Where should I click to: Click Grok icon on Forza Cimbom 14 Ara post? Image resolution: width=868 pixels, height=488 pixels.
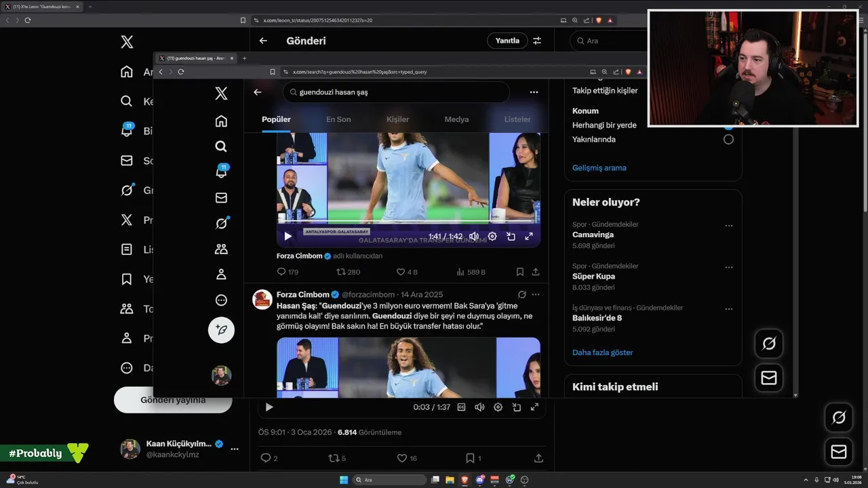[x=521, y=295]
